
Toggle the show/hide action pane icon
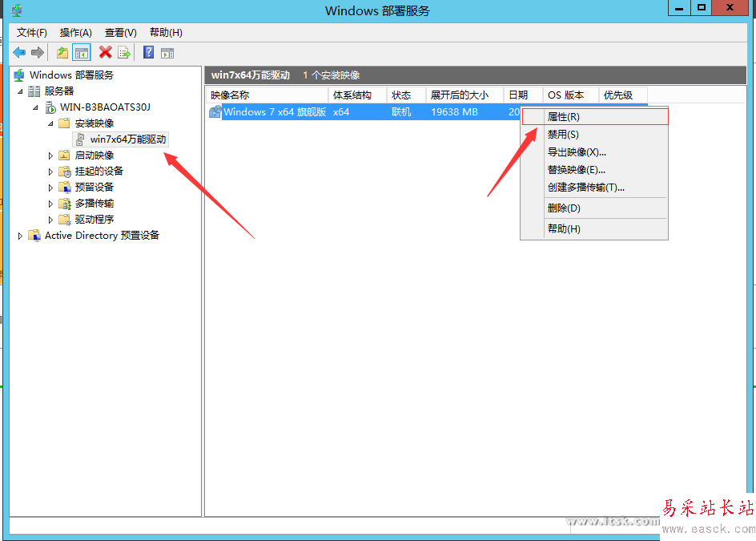[167, 53]
